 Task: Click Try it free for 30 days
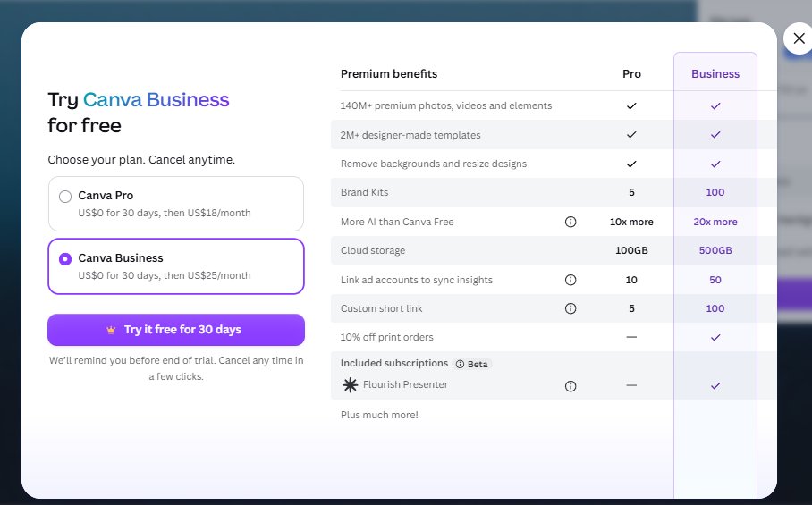click(x=176, y=330)
